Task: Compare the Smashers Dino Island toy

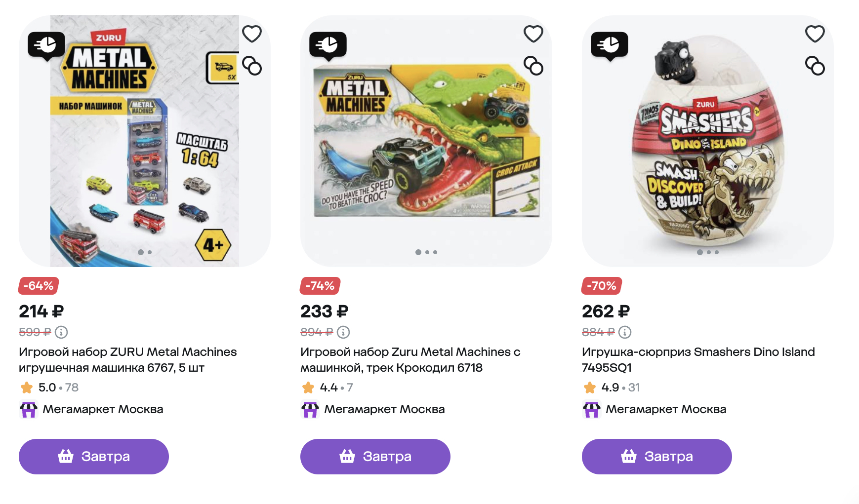Action: [x=815, y=66]
